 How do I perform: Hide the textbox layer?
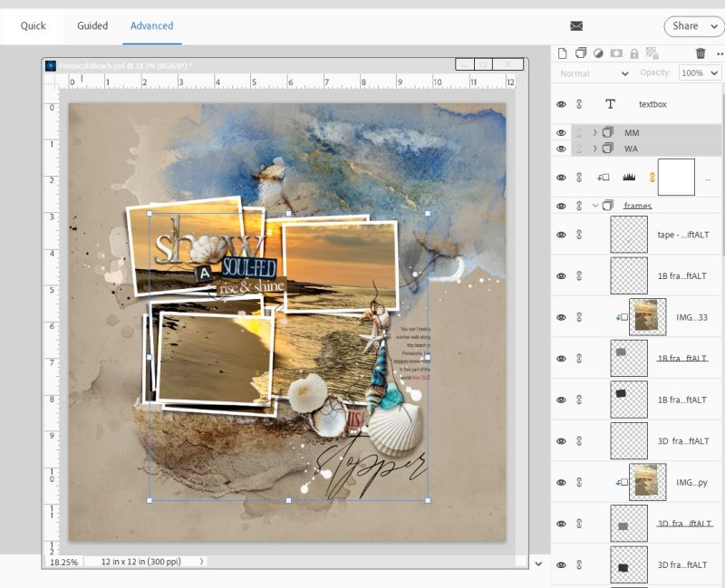click(x=561, y=104)
